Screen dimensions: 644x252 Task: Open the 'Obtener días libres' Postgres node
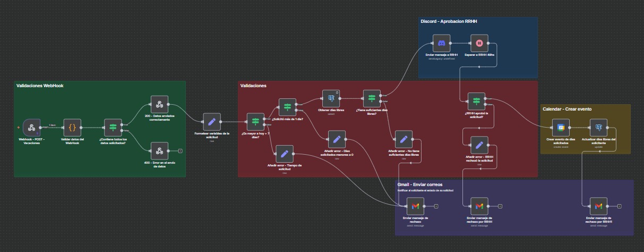tap(331, 98)
